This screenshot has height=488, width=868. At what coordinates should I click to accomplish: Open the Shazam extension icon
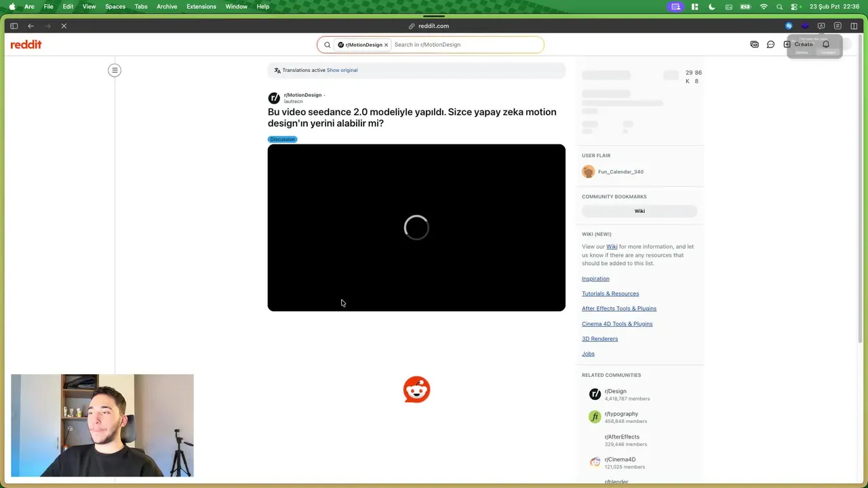(789, 26)
